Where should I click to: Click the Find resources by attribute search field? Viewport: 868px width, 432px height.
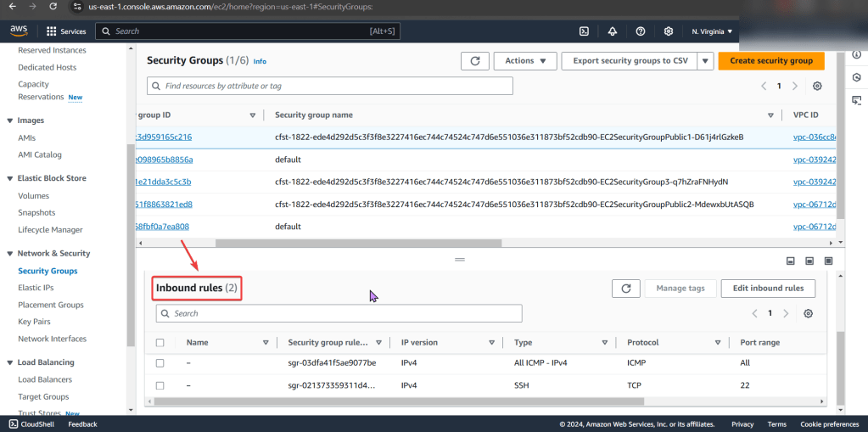(330, 87)
